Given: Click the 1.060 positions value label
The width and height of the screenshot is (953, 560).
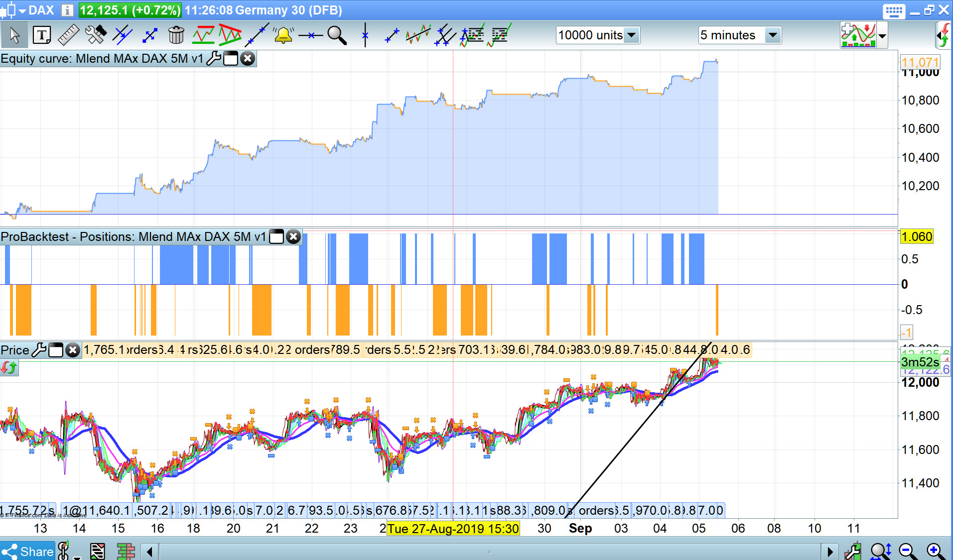Looking at the screenshot, I should click(917, 237).
